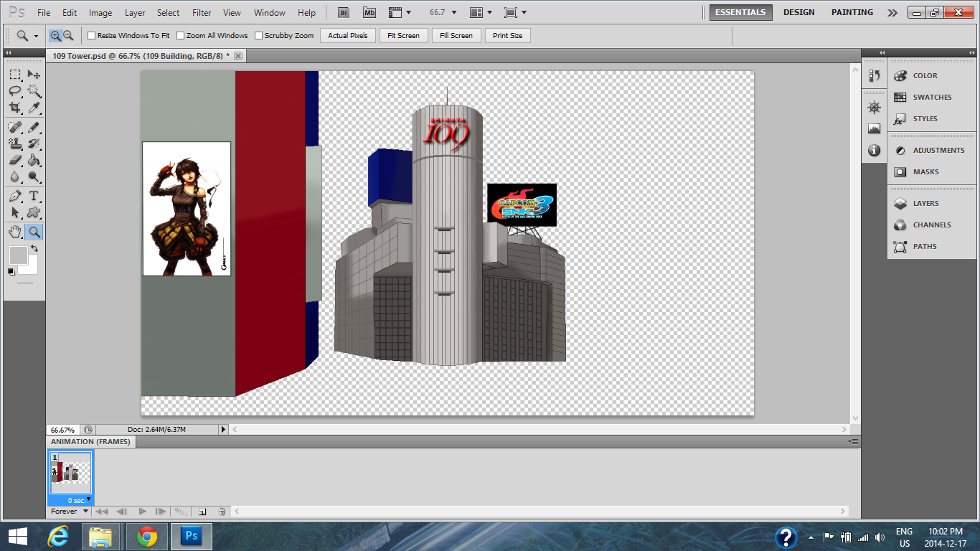Screen dimensions: 980x551
Task: Switch to the Design workspace
Action: [x=798, y=12]
